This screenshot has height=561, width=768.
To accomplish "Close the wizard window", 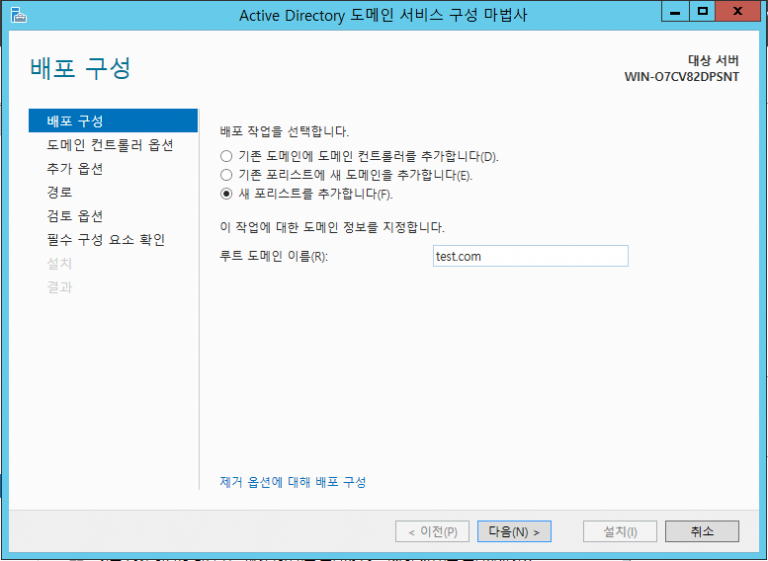I will point(737,12).
